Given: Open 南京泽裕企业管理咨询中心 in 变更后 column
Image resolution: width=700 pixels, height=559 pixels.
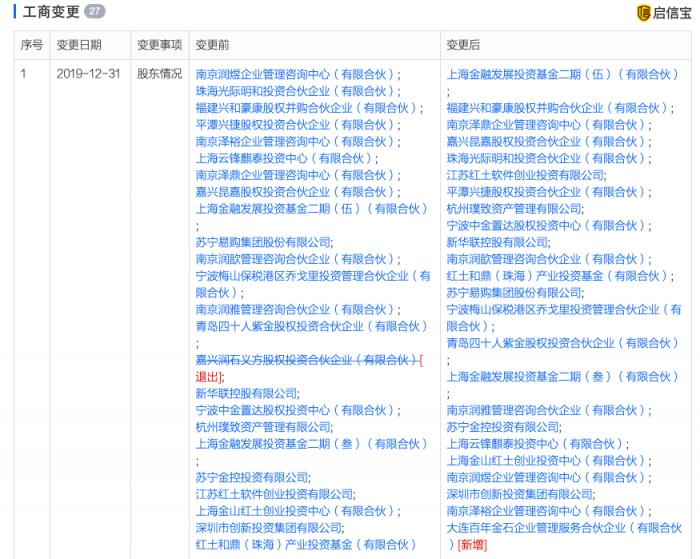Looking at the screenshot, I should [546, 511].
